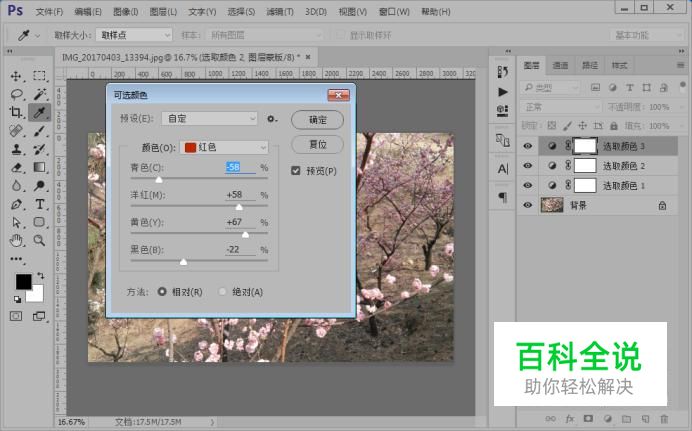Open the 滤镜(T) menu
Viewport: 692px width, 431px height.
(x=280, y=12)
